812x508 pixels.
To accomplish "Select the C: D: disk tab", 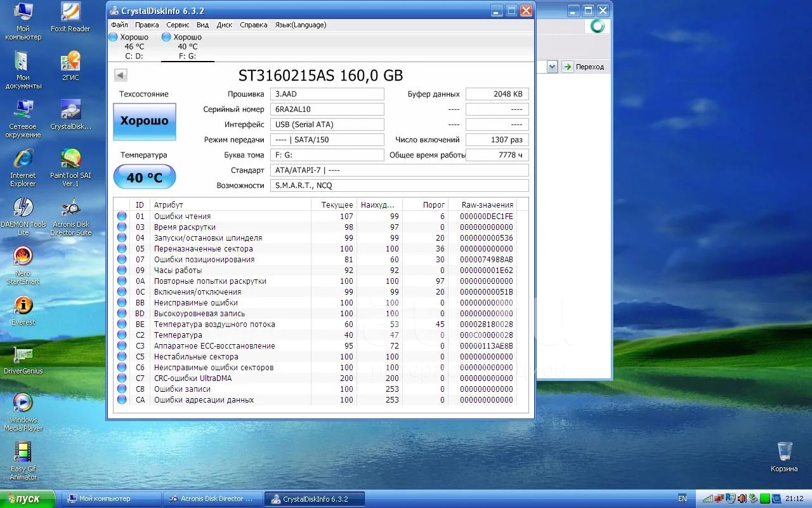I will (134, 46).
